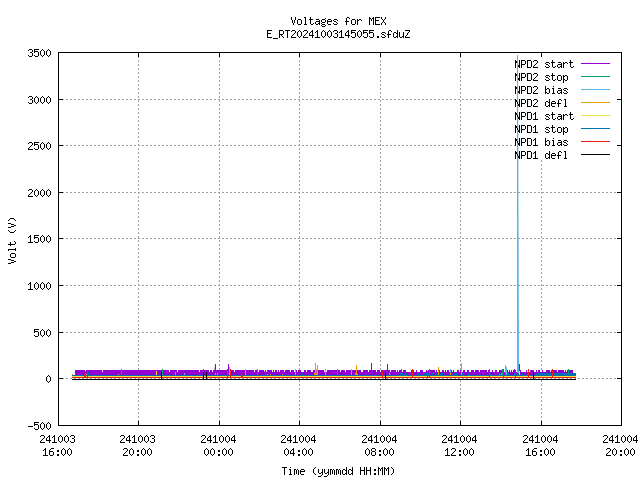This screenshot has width=640, height=480.
Task: Click the 500 y-axis tick label
Action: 42,333
